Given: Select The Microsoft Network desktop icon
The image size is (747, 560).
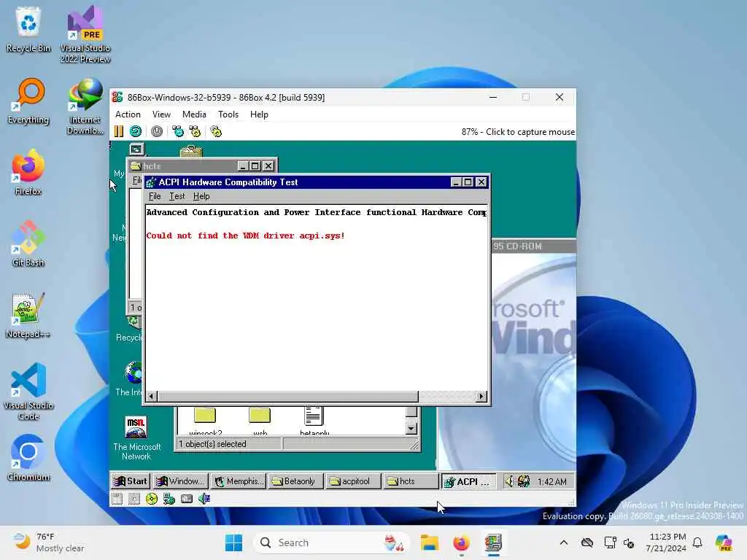Looking at the screenshot, I should pos(136,438).
